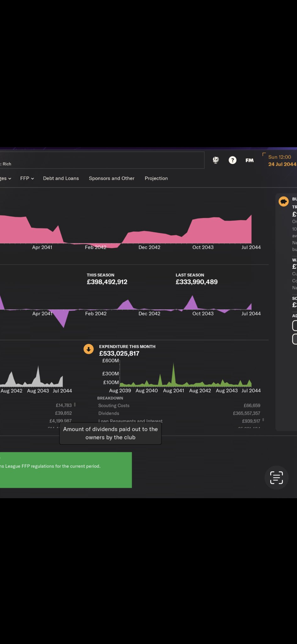
Task: Select the Dividends breakdown row
Action: pyautogui.click(x=179, y=413)
